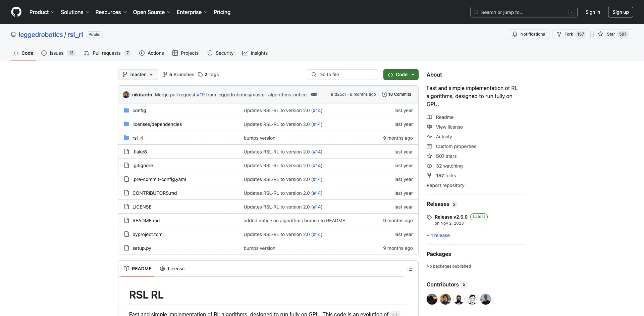This screenshot has height=316, width=644.
Task: Open the Actions tab
Action: pos(152,53)
